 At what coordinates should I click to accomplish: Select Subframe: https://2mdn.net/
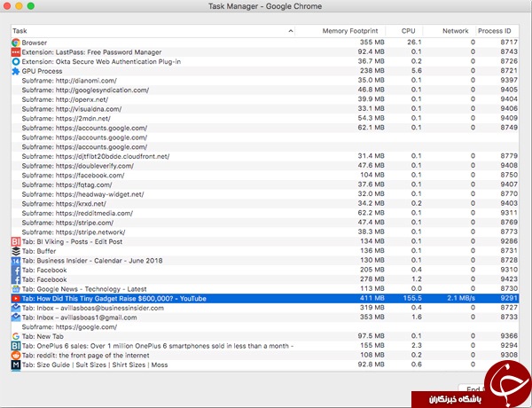tap(264, 119)
